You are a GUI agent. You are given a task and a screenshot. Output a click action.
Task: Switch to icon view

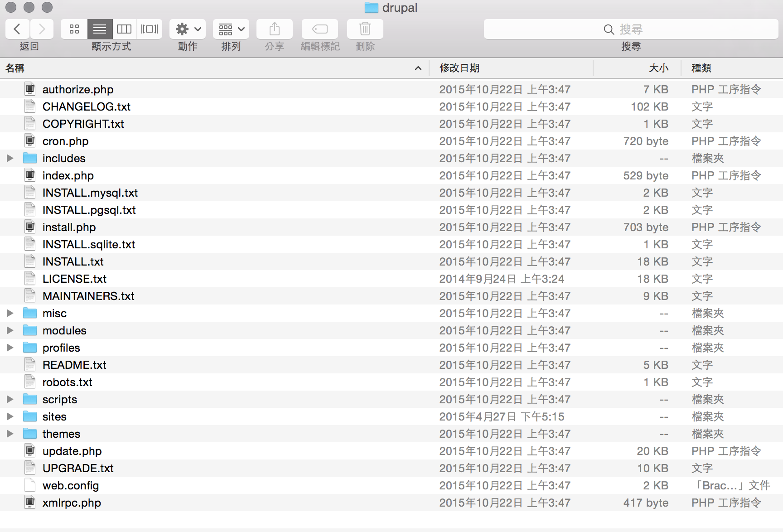(74, 29)
